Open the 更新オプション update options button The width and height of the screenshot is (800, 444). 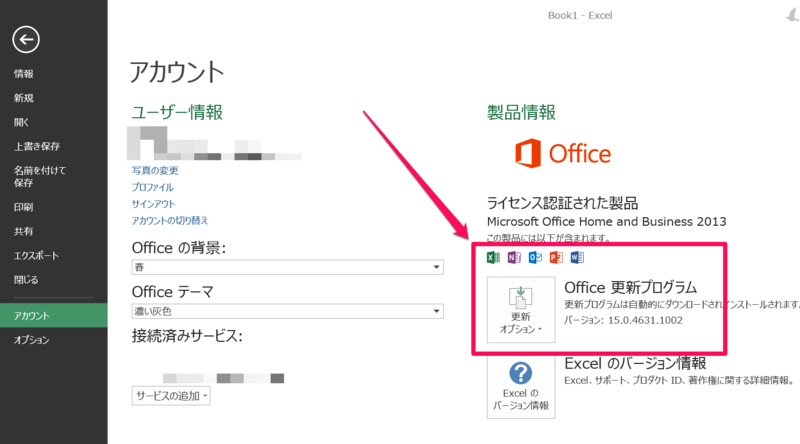521,310
